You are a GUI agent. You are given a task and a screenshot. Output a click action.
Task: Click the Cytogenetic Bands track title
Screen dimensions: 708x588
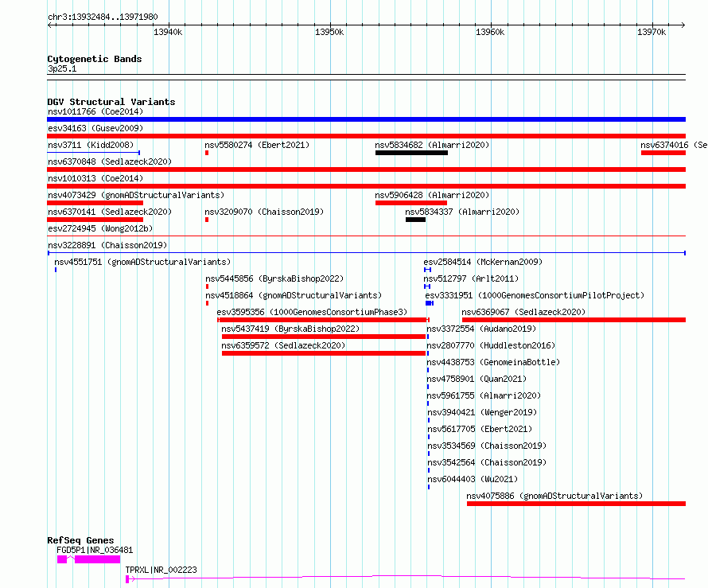click(95, 59)
